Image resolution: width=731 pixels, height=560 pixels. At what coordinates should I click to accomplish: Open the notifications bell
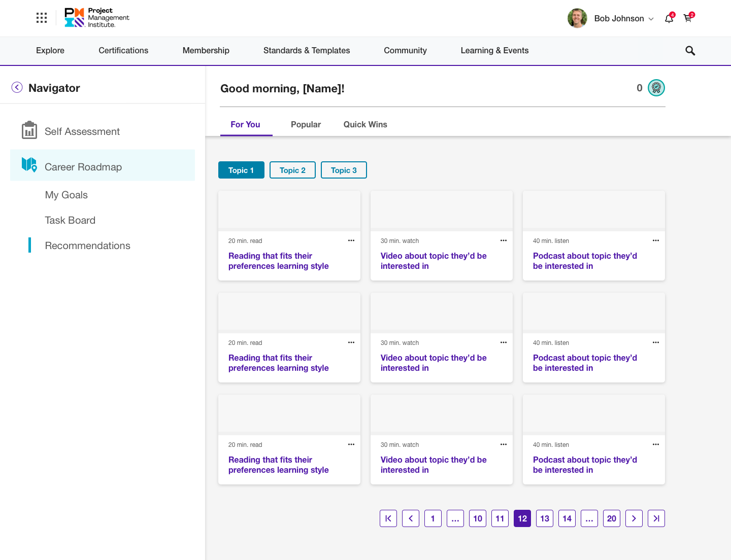pyautogui.click(x=669, y=19)
